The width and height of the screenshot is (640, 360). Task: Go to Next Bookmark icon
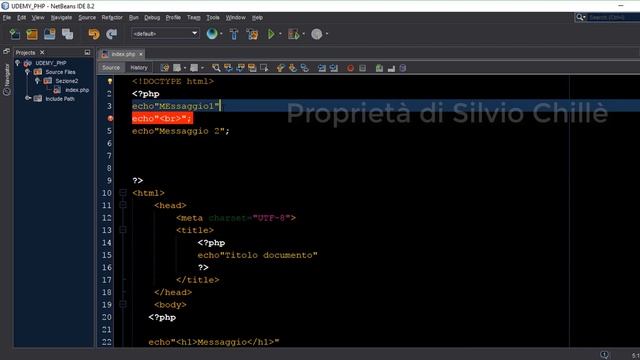tap(293, 68)
